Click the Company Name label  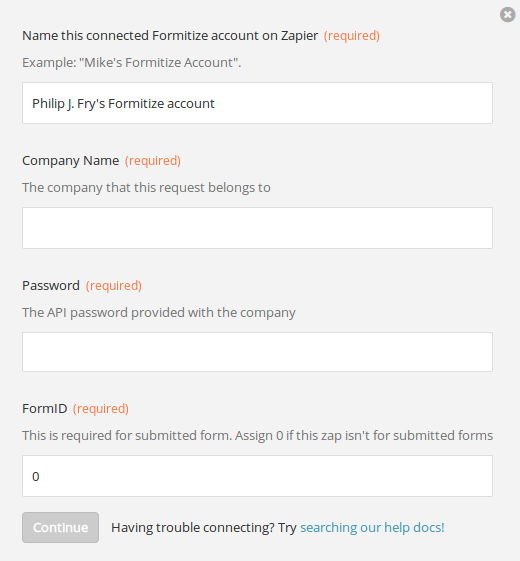click(x=71, y=161)
